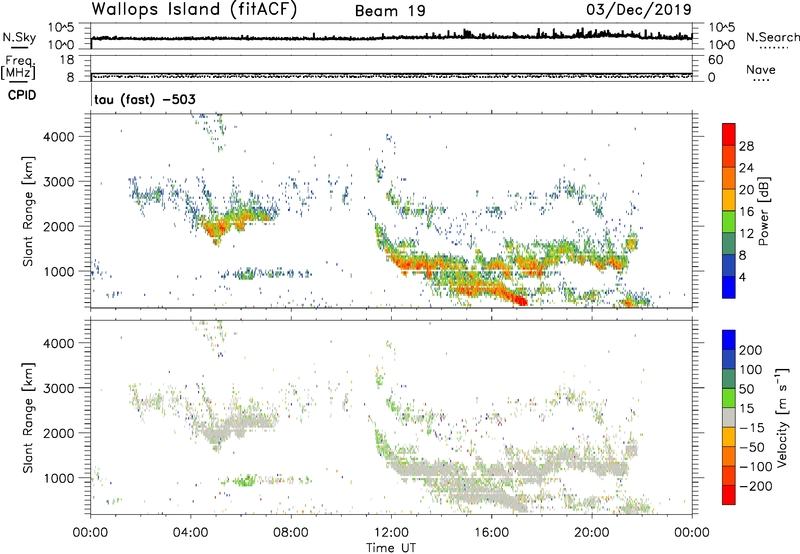
Task: Click the "Slant Range [km]" label of power panel
Action: [x=28, y=211]
